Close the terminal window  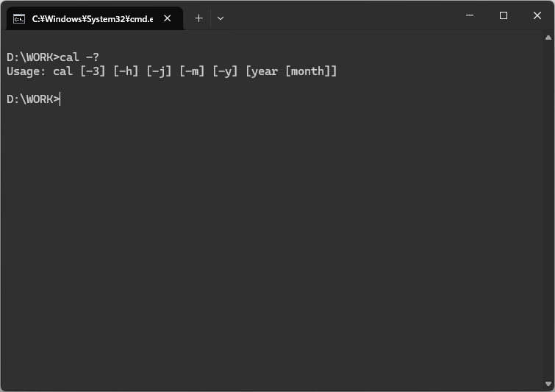point(537,15)
